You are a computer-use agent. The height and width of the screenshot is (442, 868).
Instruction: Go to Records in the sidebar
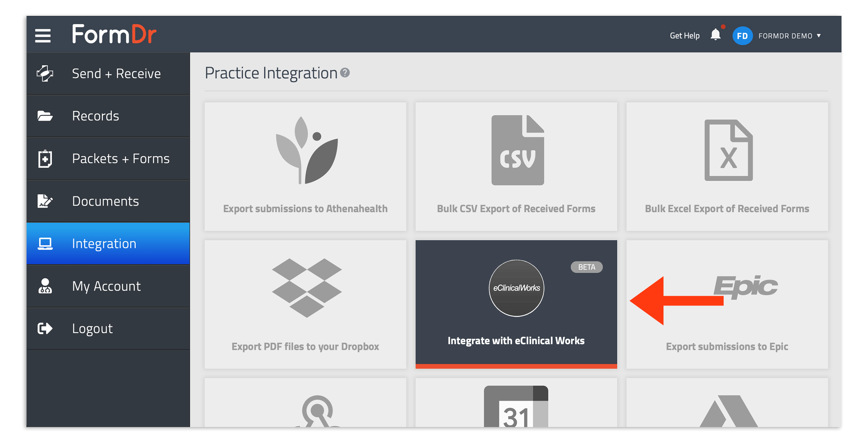pos(108,116)
